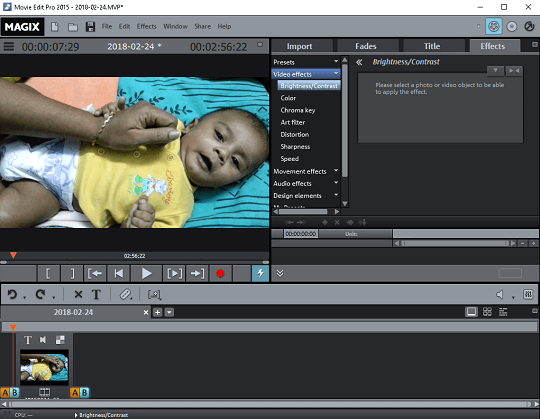
Task: Click the Undo arrow icon
Action: pyautogui.click(x=12, y=294)
